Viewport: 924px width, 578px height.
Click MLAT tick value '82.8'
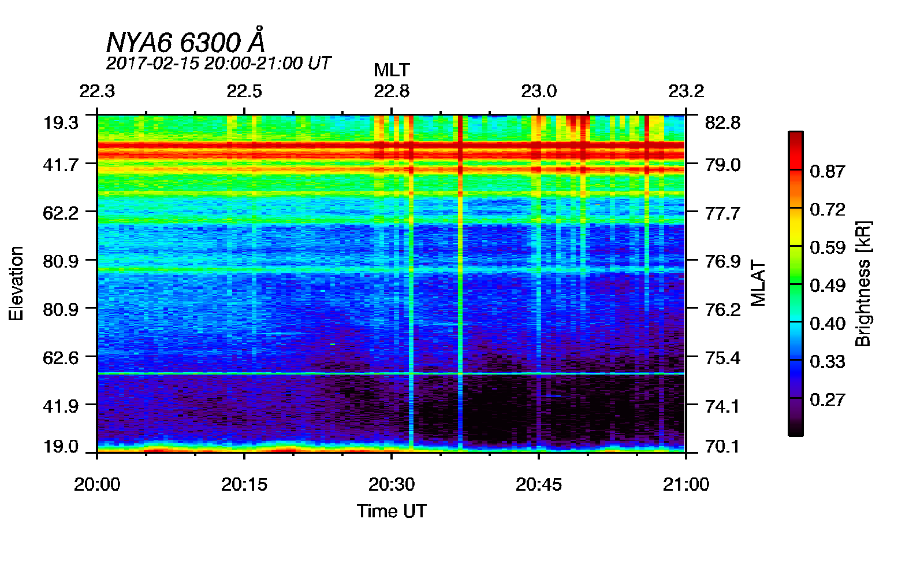click(x=722, y=123)
